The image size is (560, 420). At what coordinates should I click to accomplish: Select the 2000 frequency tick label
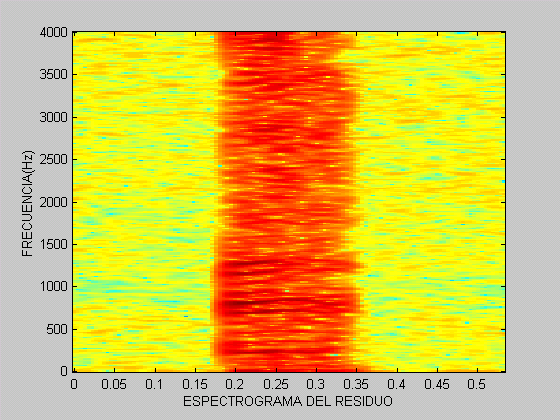pyautogui.click(x=54, y=202)
